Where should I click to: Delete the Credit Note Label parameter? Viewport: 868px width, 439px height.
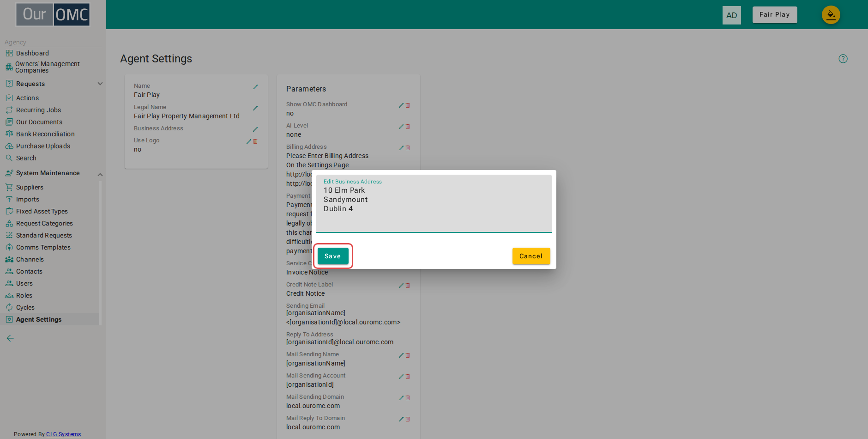(x=408, y=286)
